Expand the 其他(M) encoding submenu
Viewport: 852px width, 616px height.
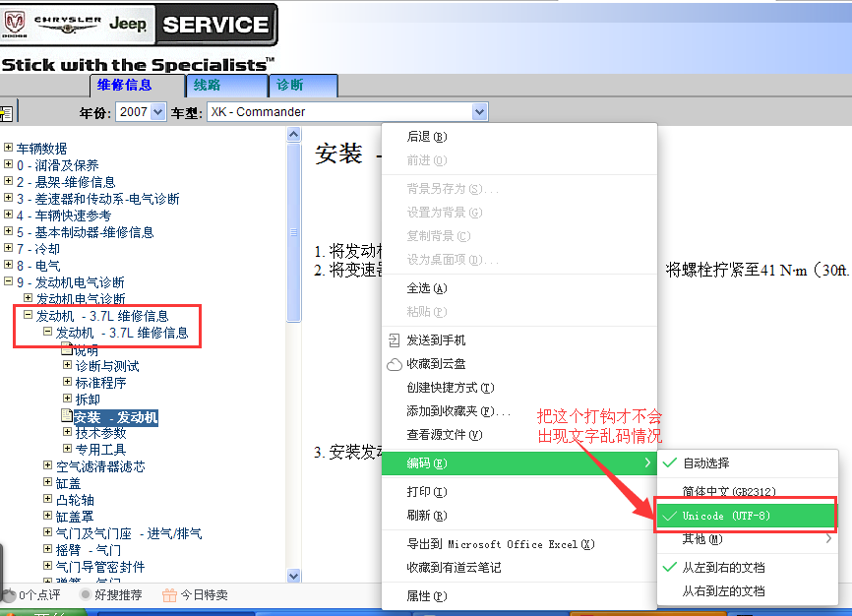747,539
